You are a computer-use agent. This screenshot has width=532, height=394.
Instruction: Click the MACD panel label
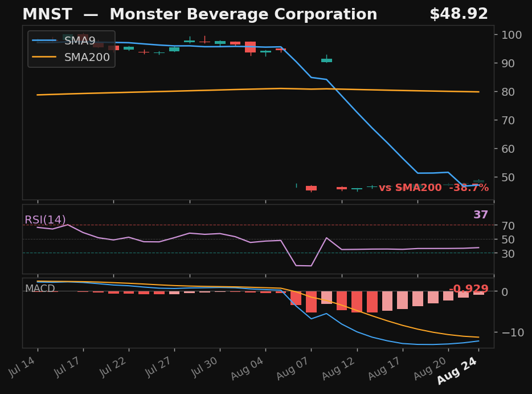click(x=40, y=289)
